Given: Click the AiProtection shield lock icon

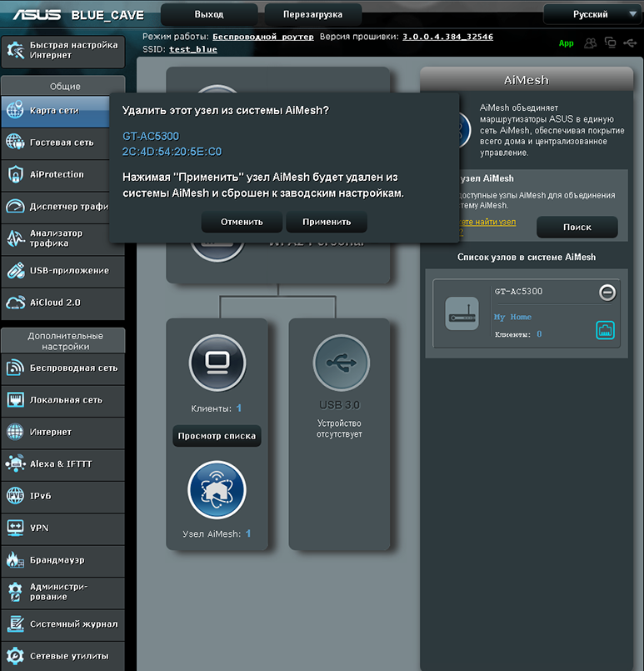Looking at the screenshot, I should pos(15,174).
